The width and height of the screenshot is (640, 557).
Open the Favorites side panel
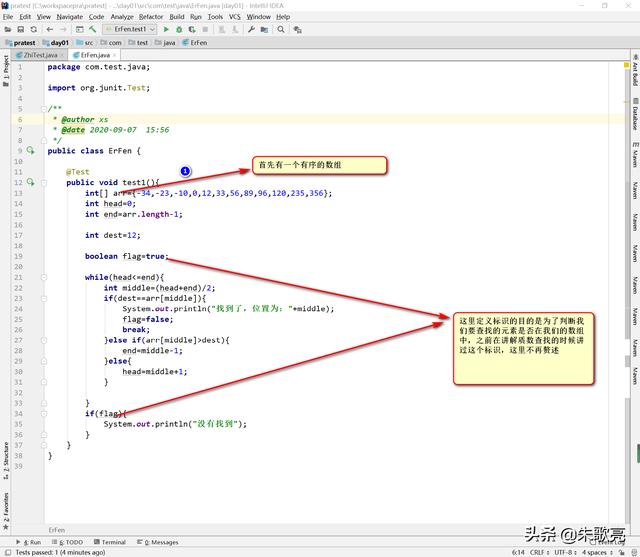tap(6, 511)
